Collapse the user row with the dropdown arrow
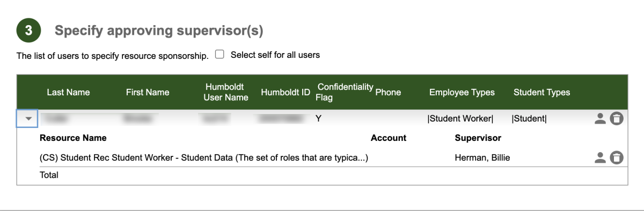The width and height of the screenshot is (644, 211). [x=28, y=119]
